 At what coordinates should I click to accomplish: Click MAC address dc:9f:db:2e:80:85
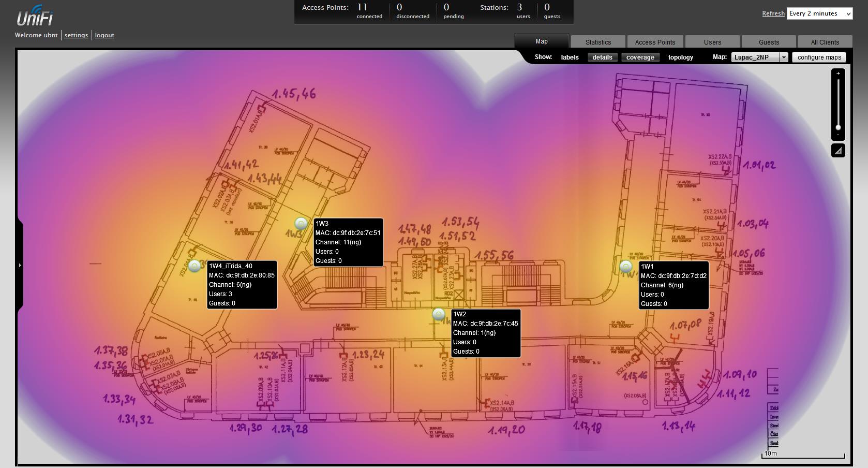click(242, 275)
